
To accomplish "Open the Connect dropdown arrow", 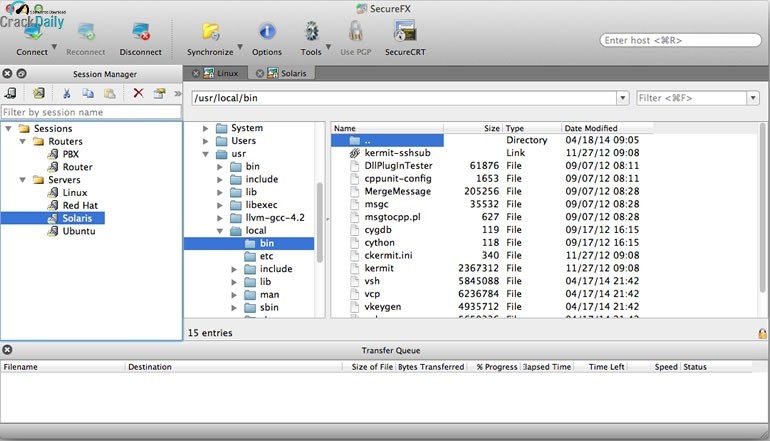I will click(x=54, y=47).
